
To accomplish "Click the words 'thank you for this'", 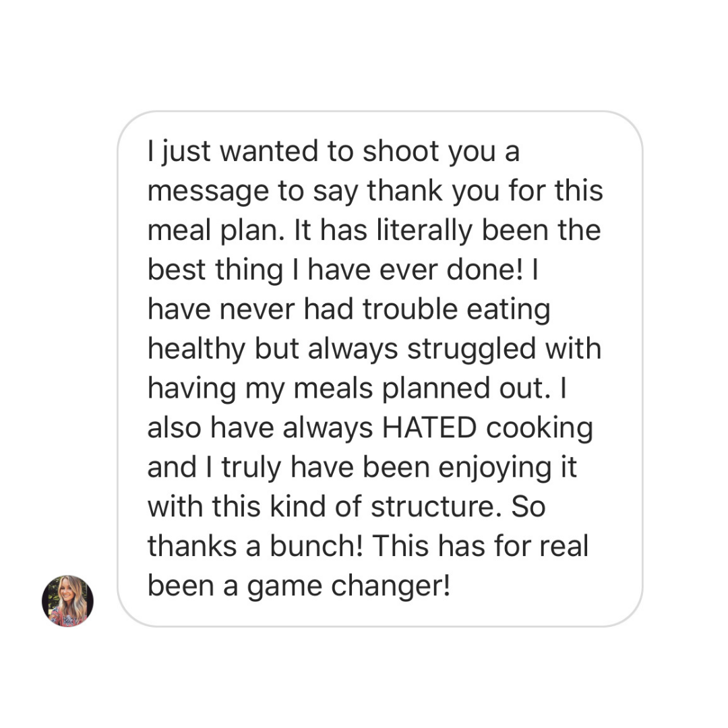I will [485, 191].
